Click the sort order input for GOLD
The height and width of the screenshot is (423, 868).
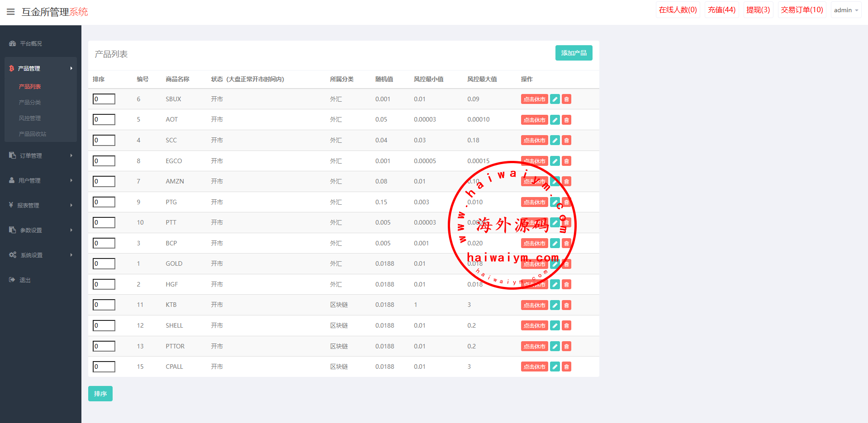pos(104,264)
